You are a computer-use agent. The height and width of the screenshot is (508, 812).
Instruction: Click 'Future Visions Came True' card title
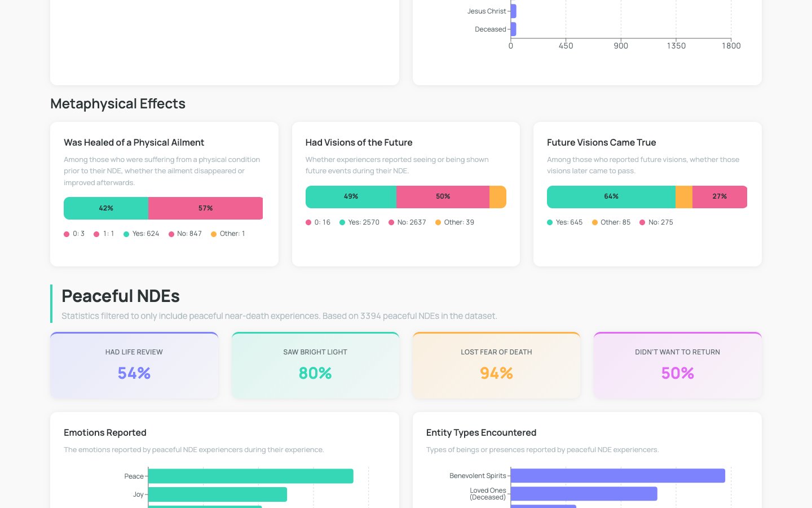pos(601,143)
